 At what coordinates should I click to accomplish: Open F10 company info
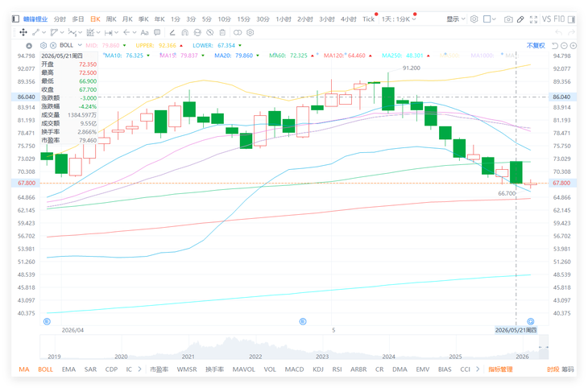click(x=559, y=19)
